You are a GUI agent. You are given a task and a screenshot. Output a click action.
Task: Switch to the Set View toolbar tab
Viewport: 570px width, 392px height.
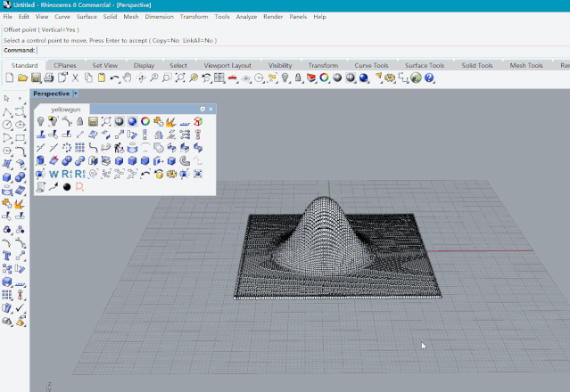pos(105,65)
